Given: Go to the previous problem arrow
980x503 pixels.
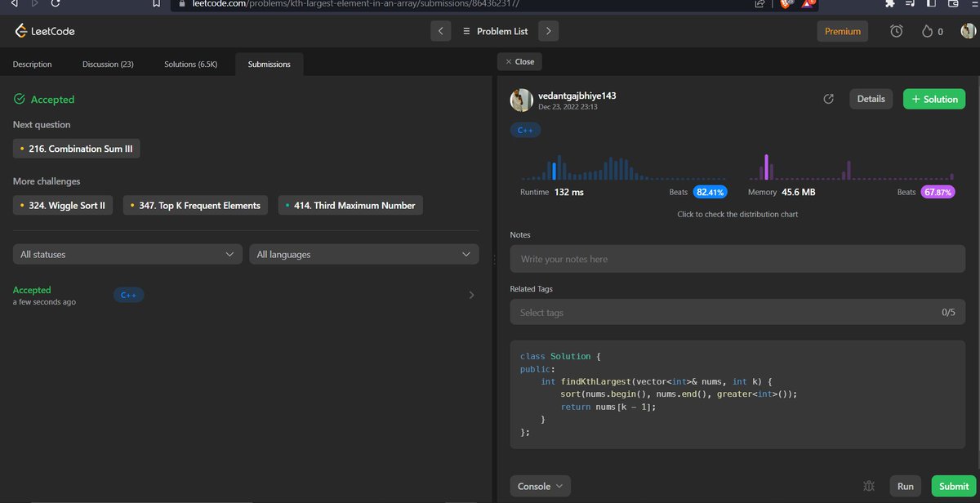Looking at the screenshot, I should pyautogui.click(x=440, y=31).
